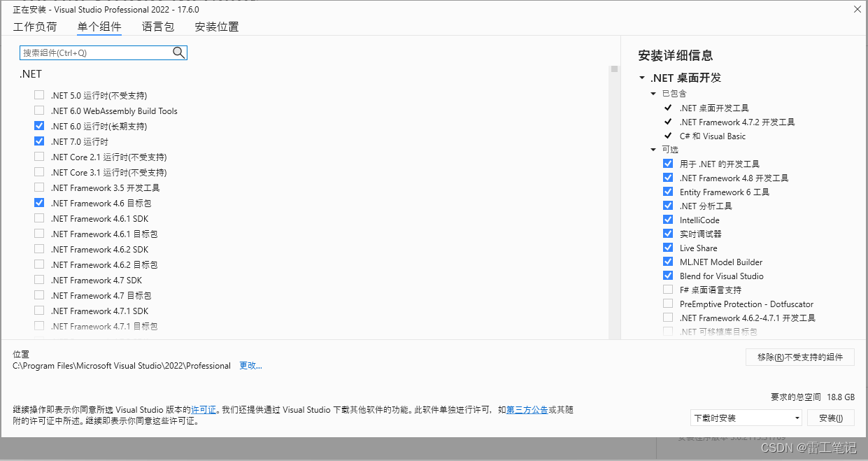Check PreEmptive Protection - Dotfuscator

pos(668,304)
